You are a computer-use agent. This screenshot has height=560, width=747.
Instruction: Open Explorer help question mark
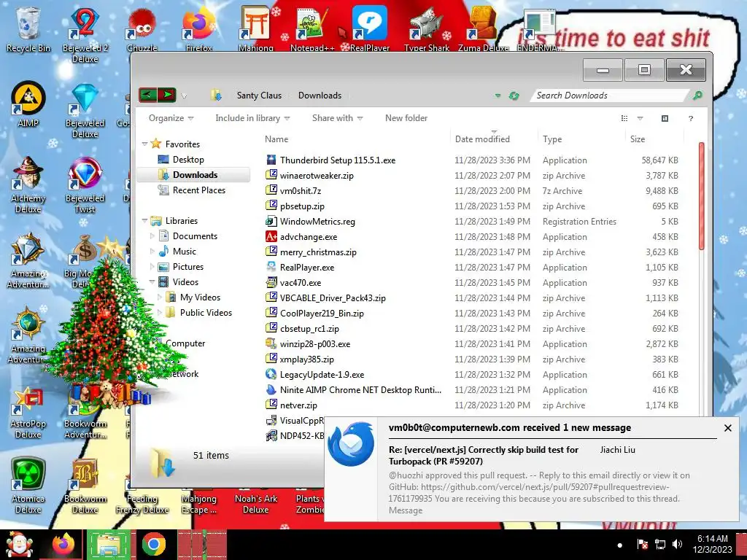click(x=691, y=118)
